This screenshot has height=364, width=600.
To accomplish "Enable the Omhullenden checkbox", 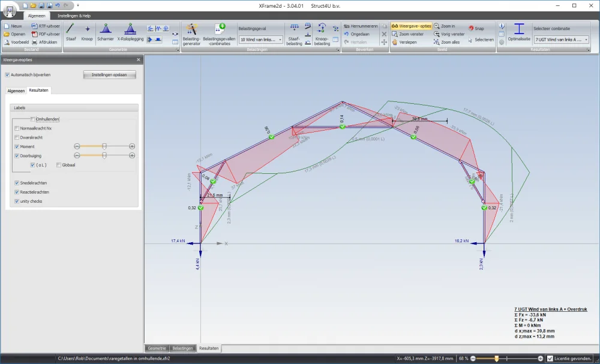I will point(33,119).
